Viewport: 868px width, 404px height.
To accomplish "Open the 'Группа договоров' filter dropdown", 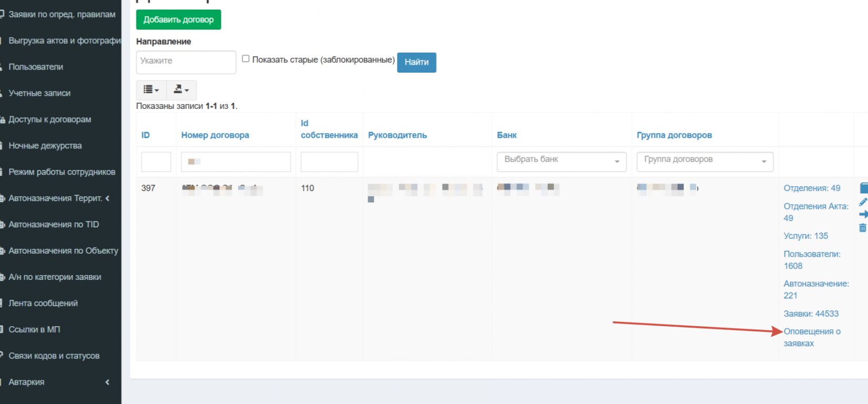I will [x=704, y=161].
